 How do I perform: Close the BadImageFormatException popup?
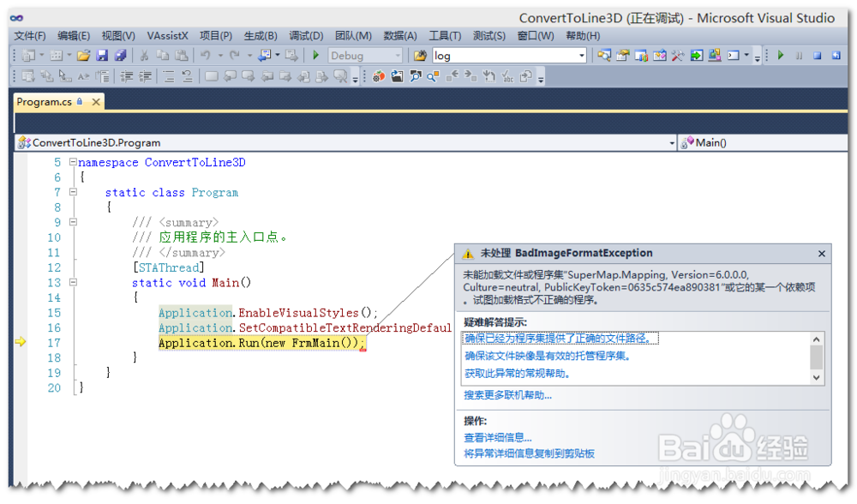click(x=822, y=254)
